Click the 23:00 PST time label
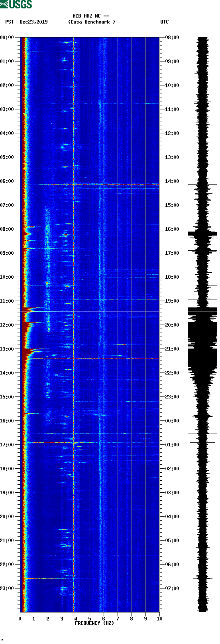220x644 pixels. point(7,589)
